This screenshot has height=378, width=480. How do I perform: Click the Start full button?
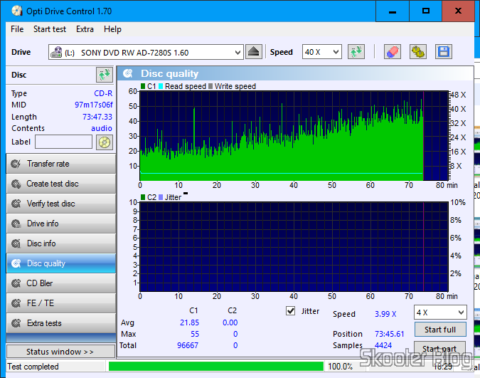440,330
